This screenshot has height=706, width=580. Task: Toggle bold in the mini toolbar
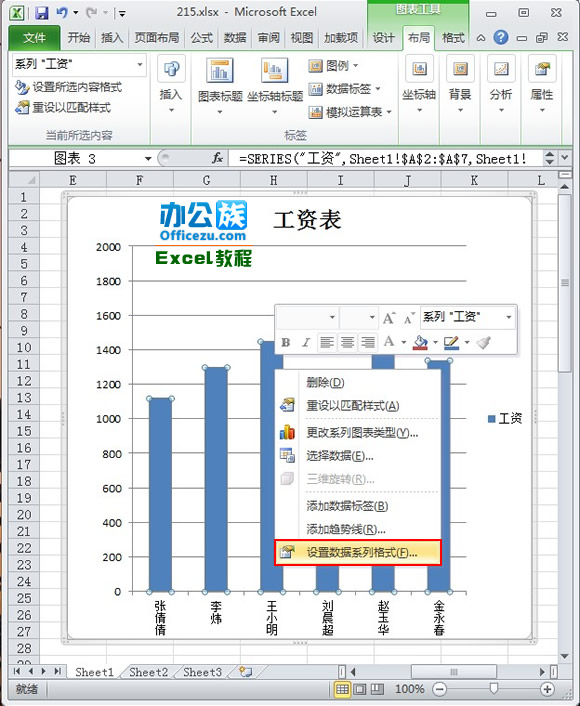(285, 343)
